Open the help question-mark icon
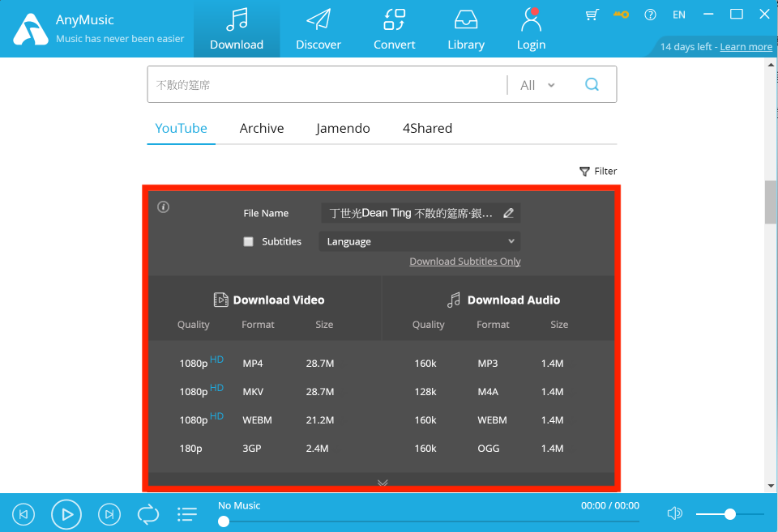This screenshot has width=778, height=532. tap(650, 15)
